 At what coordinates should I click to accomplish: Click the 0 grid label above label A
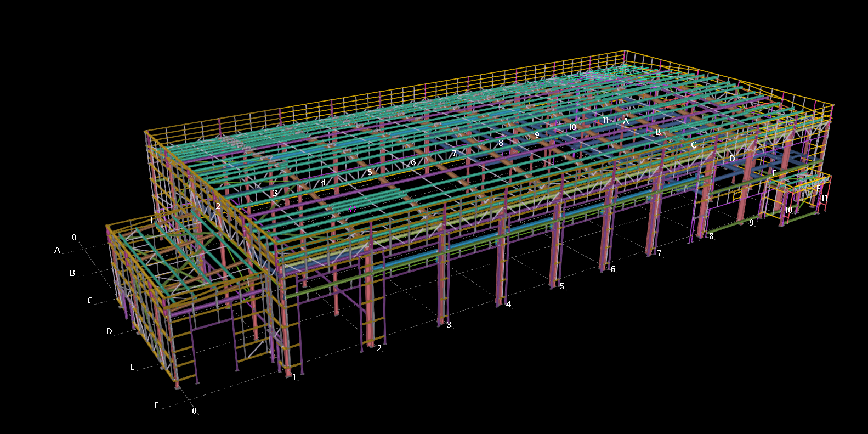[x=75, y=238]
